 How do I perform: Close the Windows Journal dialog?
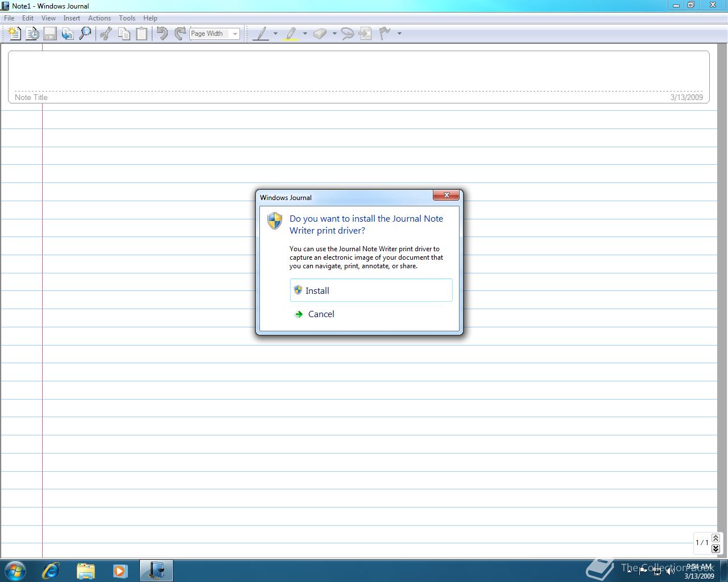click(x=446, y=195)
